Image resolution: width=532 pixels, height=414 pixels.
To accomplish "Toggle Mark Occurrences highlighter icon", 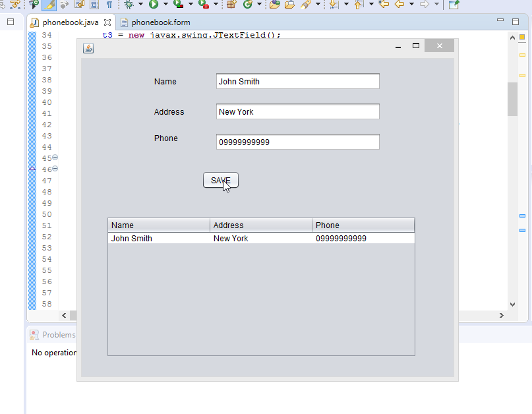I will (49, 5).
